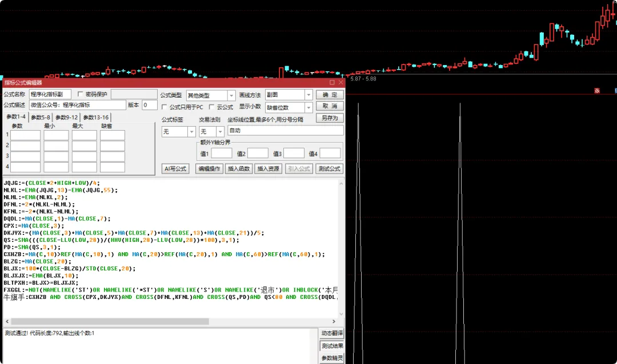Screen dimensions: 617x364
Task: Click the 牛旗手 output formula line
Action: pyautogui.click(x=170, y=297)
